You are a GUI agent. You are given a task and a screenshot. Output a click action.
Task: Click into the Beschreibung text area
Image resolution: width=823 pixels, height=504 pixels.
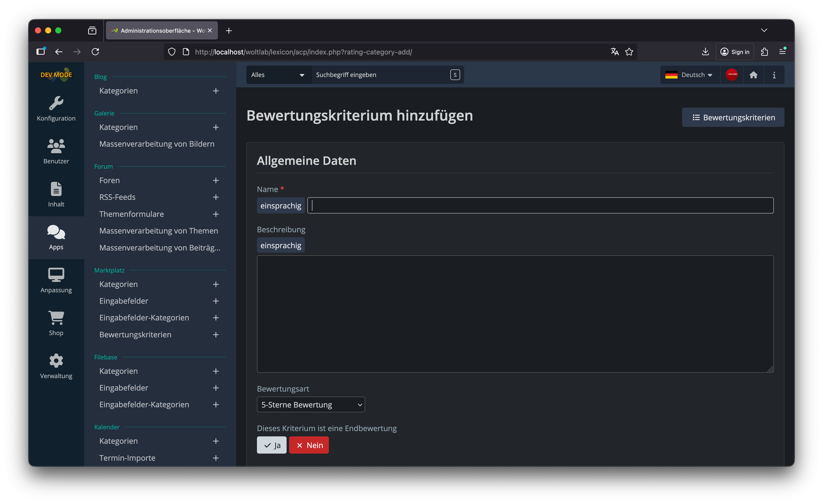[x=515, y=314]
